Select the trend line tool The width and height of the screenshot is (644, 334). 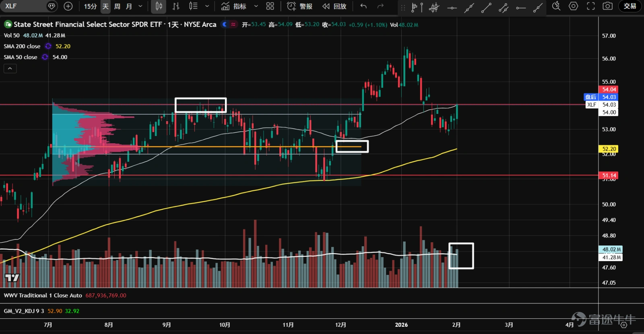click(486, 7)
